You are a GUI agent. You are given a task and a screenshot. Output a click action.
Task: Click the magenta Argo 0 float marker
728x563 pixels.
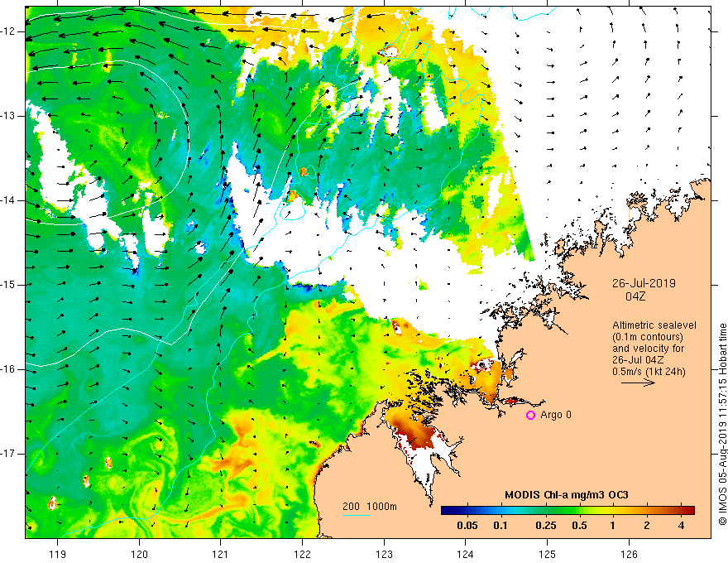coord(530,416)
